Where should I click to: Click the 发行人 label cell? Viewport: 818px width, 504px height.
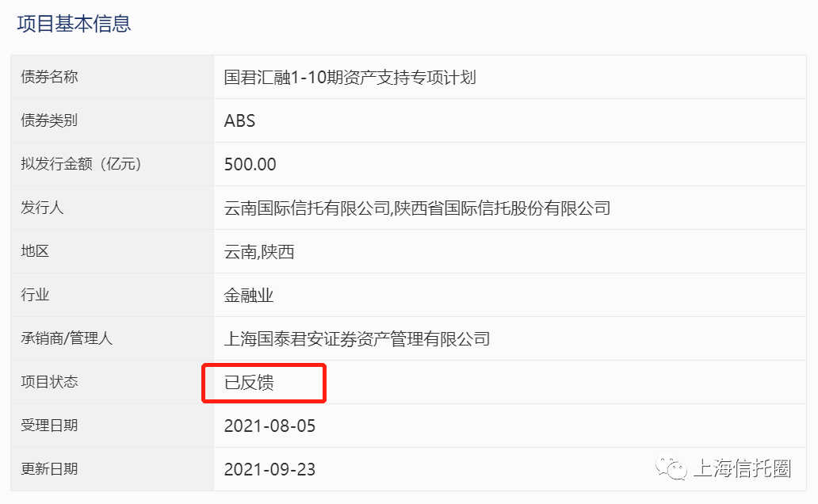click(x=42, y=208)
